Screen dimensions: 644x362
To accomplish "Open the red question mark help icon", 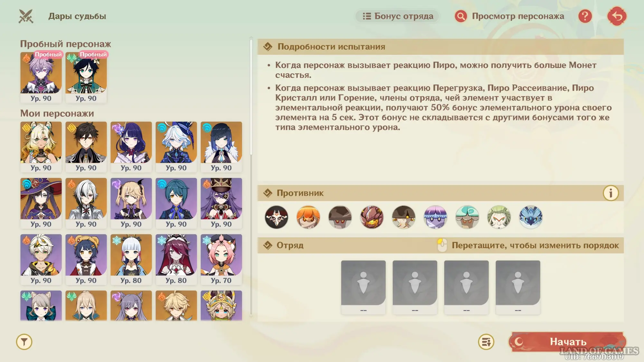I will 585,16.
